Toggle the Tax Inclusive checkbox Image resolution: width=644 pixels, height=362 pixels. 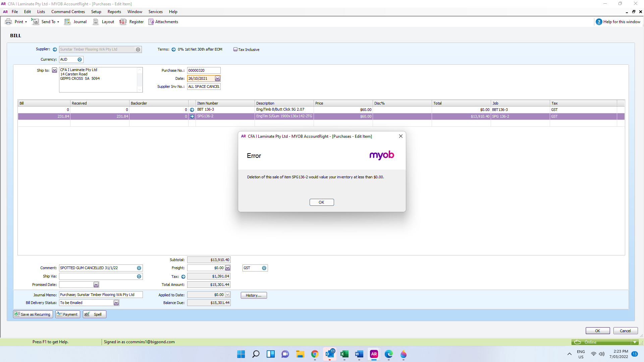[235, 50]
